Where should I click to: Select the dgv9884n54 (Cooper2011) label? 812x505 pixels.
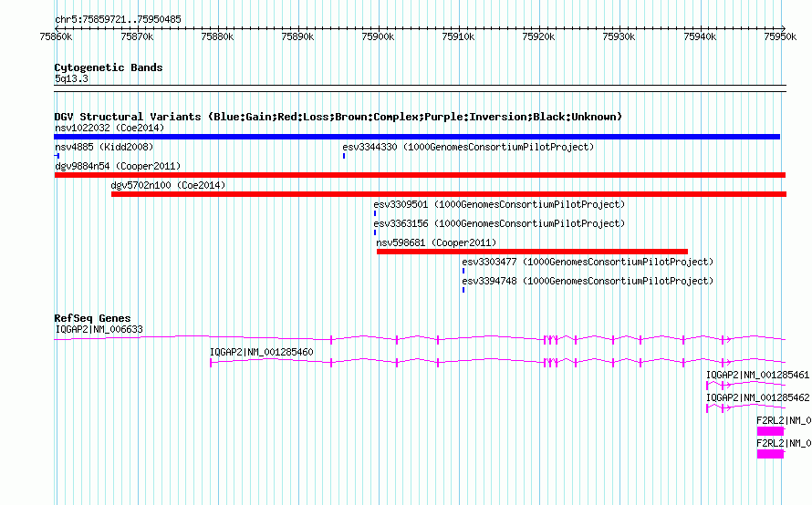[118, 166]
